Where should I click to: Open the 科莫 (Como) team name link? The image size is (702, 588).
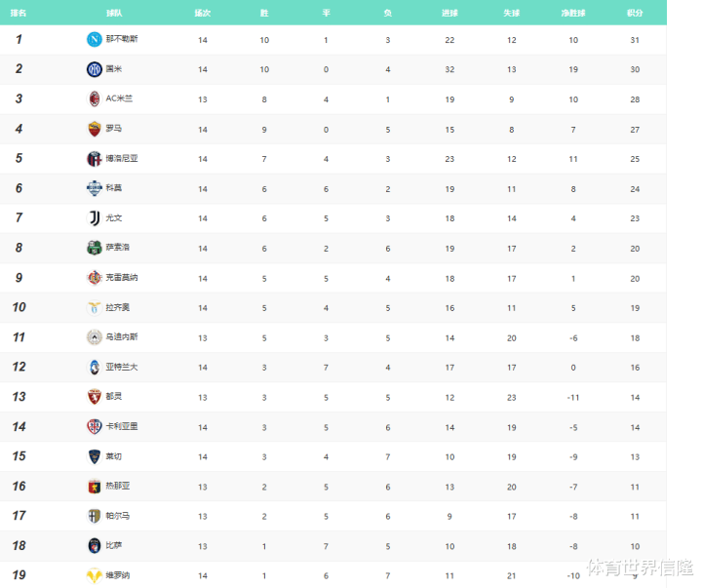click(114, 188)
